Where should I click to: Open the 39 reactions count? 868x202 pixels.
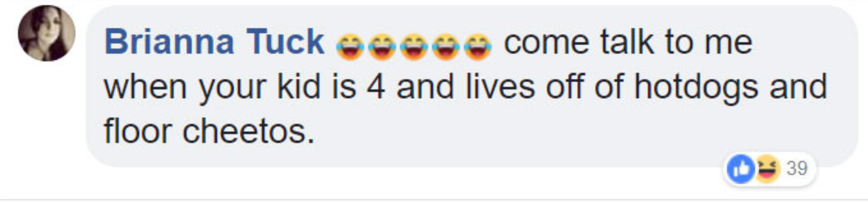point(797,168)
